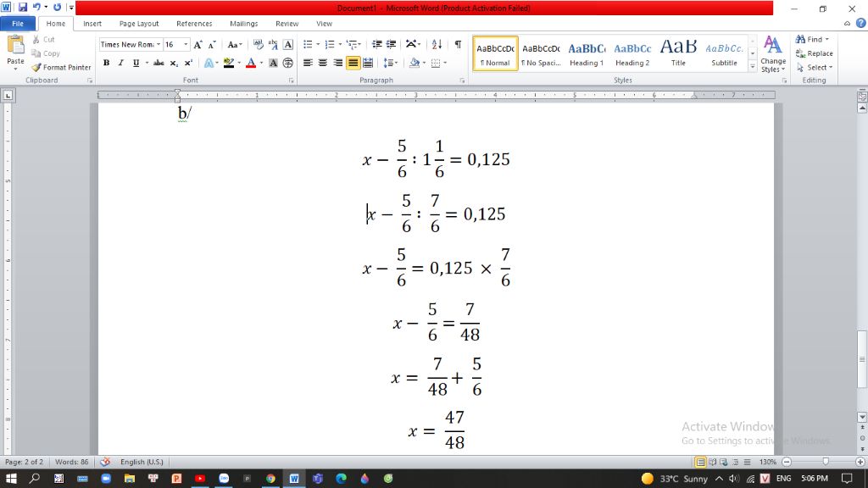Switch to the Insert tab
This screenshot has width=868, height=488.
[92, 24]
